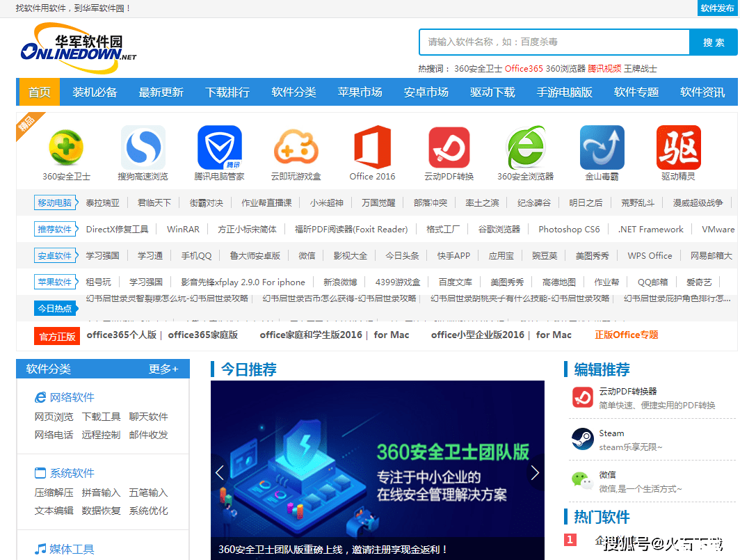Open the 搜狗高速浏览 icon
This screenshot has width=740, height=560.
pyautogui.click(x=143, y=147)
